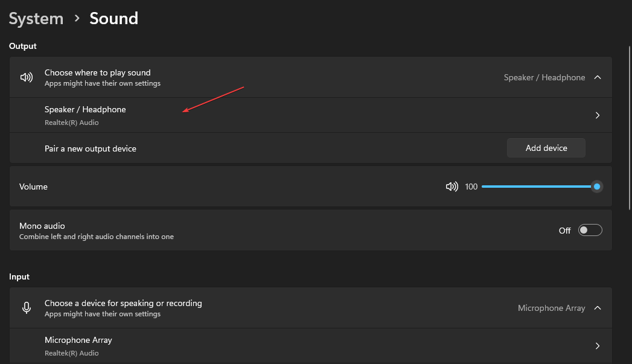
Task: Click the Pair a new output device label
Action: click(x=91, y=148)
